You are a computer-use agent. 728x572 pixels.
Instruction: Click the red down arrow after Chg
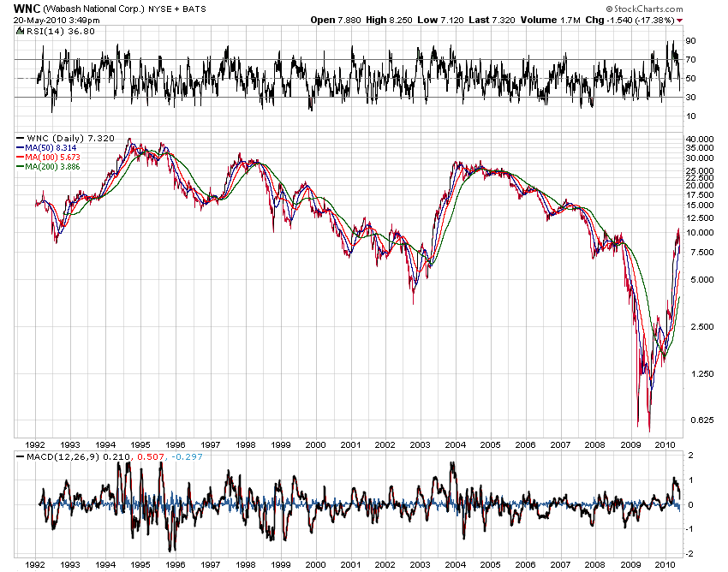(680, 21)
